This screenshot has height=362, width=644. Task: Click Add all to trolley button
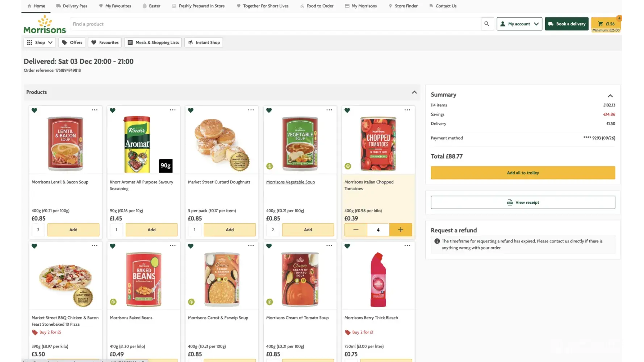(523, 173)
